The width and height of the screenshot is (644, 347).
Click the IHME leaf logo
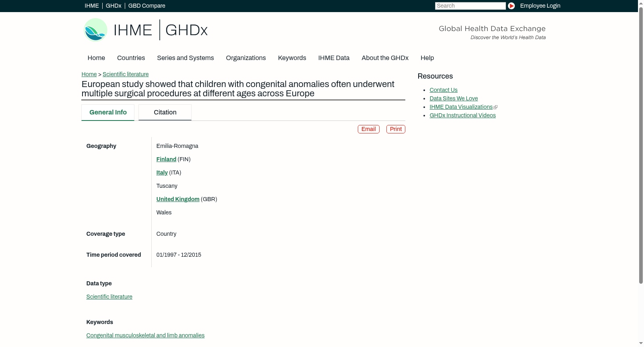[95, 30]
